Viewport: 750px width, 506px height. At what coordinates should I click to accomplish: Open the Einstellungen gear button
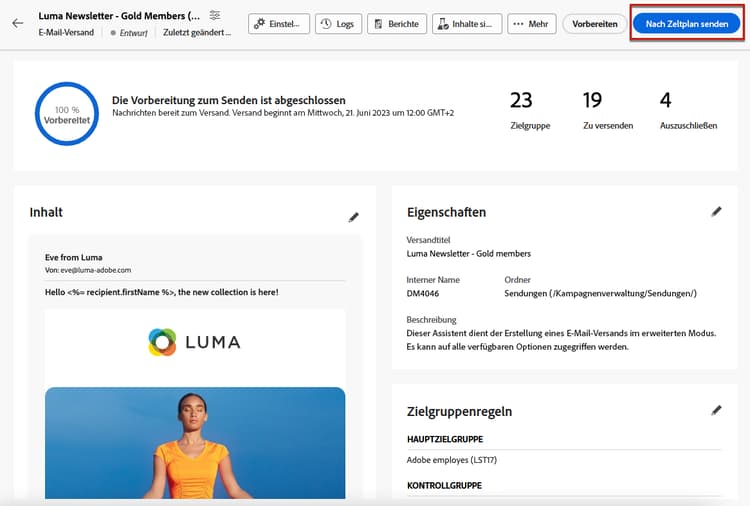click(x=279, y=24)
